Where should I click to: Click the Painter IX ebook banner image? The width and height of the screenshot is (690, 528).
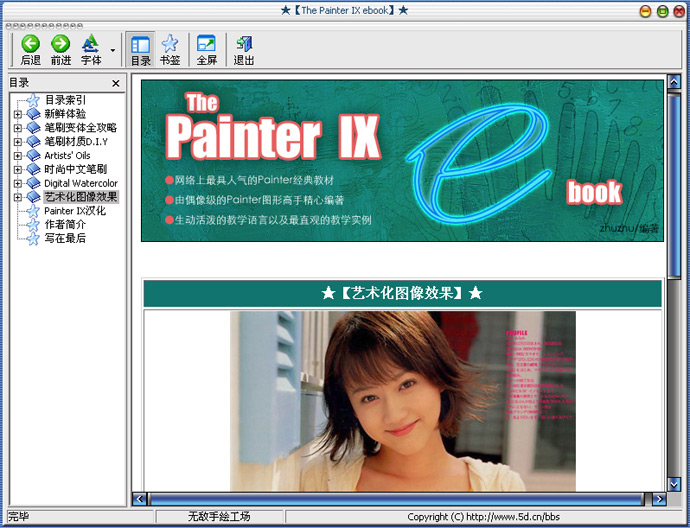click(x=402, y=161)
